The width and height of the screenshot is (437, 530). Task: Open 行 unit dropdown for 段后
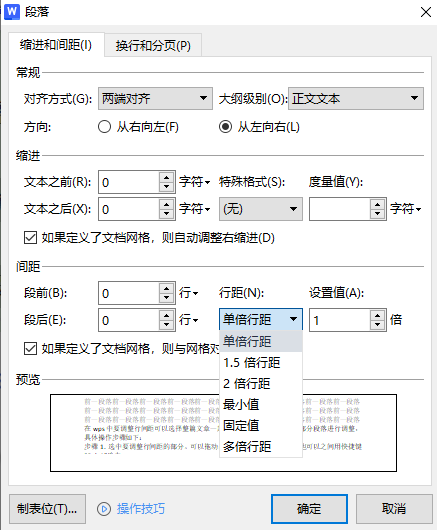point(188,320)
